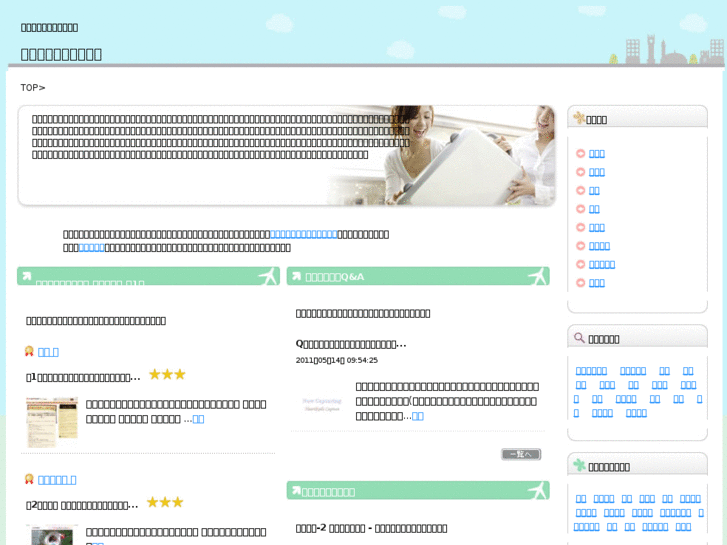Click arrow icon in header below 一覧へ button
Image resolution: width=727 pixels, height=545 pixels.
(x=296, y=490)
